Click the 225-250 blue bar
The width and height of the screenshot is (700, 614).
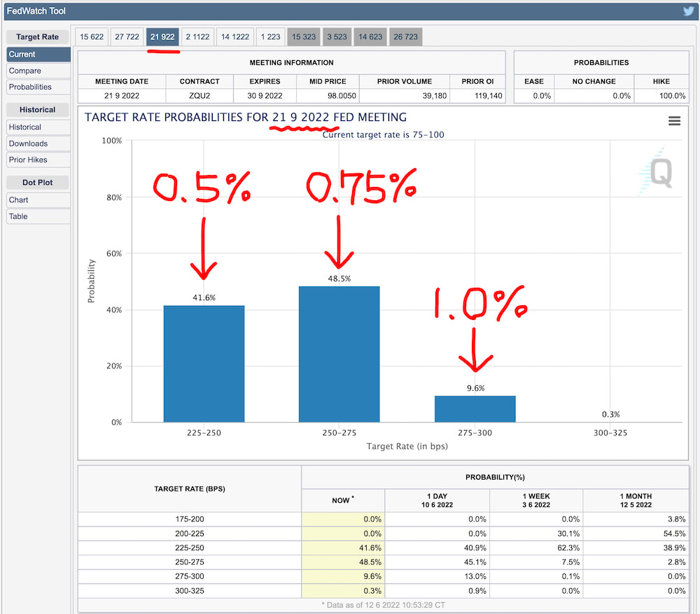pyautogui.click(x=204, y=364)
